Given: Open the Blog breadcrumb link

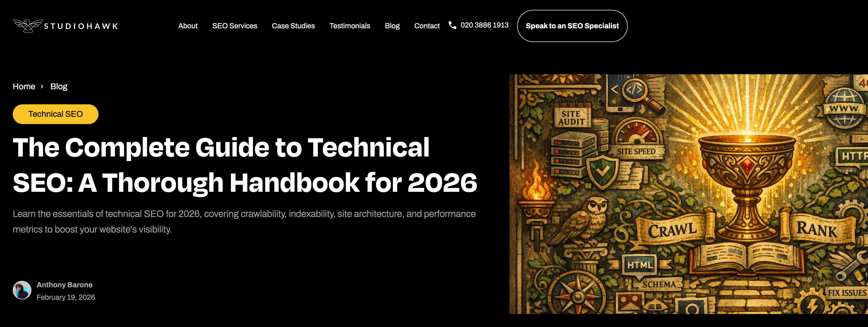Looking at the screenshot, I should (x=59, y=86).
